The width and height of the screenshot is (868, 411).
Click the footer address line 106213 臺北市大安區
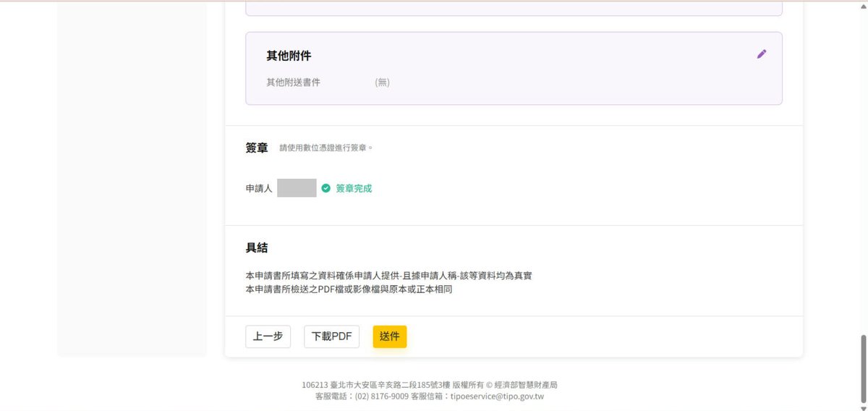(x=430, y=385)
